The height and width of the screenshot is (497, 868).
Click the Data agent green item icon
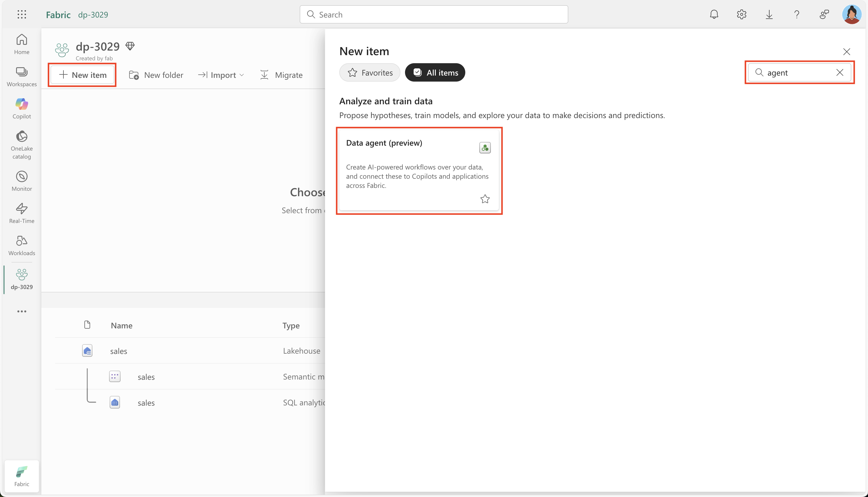tap(485, 148)
